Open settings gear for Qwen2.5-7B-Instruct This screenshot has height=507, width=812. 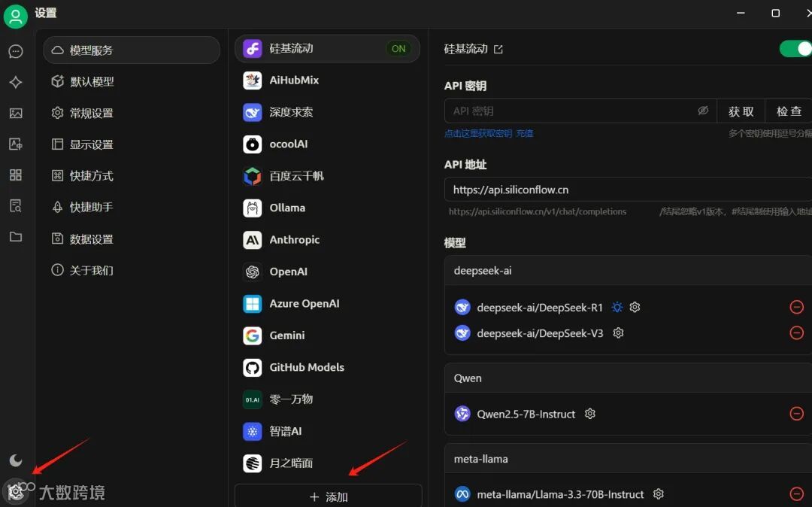(x=590, y=413)
